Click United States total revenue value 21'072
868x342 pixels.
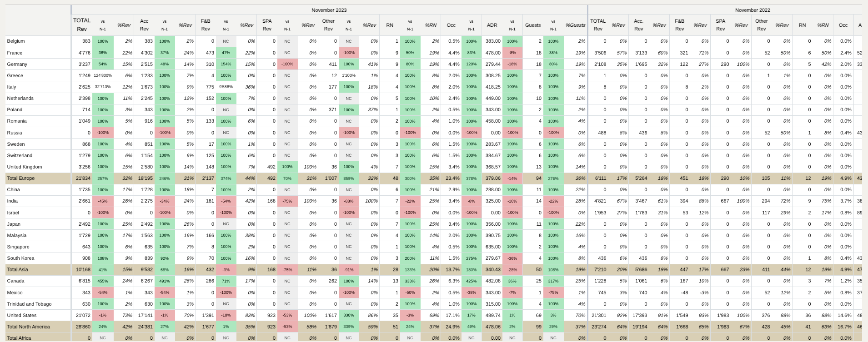click(x=83, y=316)
